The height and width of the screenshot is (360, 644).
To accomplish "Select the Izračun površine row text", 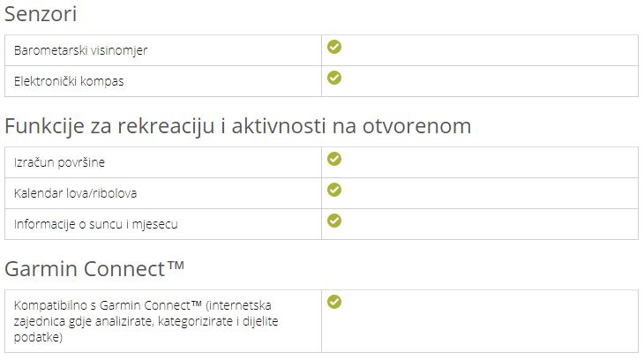I will click(x=59, y=162).
